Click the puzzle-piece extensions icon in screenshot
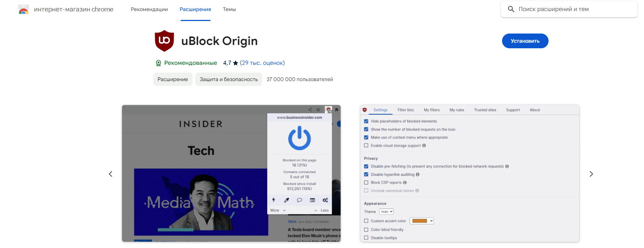 tap(337, 109)
